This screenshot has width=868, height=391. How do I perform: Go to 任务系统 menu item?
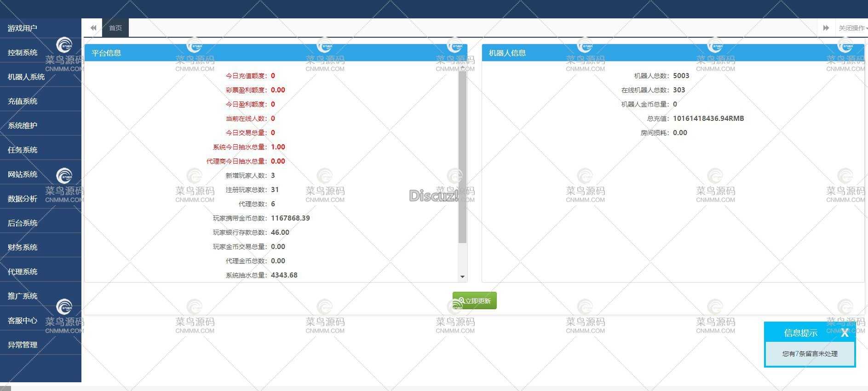(x=23, y=150)
